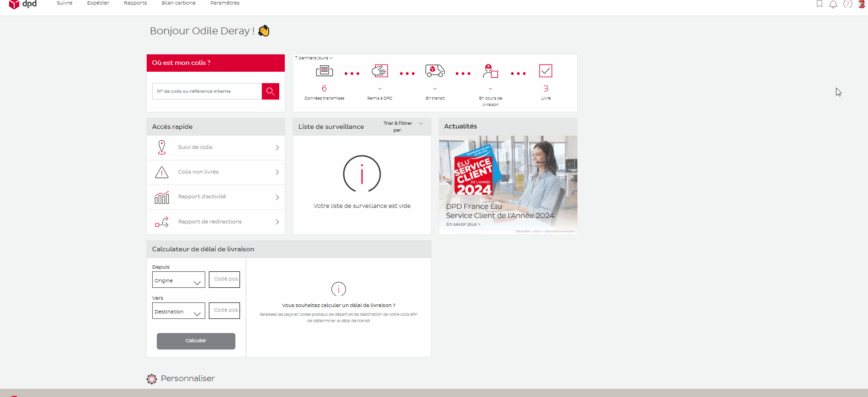
Task: Click the Données transmises status icon
Action: tap(325, 71)
